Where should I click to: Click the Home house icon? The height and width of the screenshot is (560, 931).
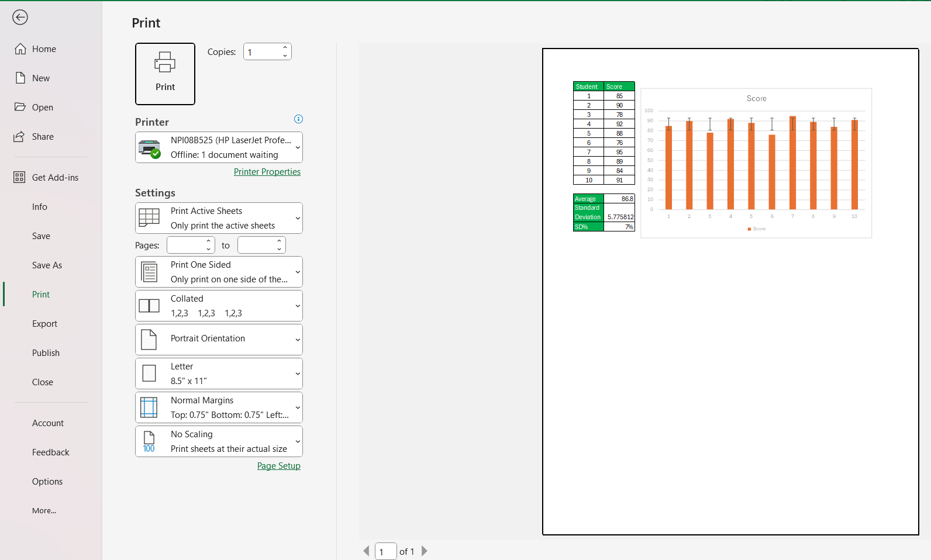[x=20, y=49]
